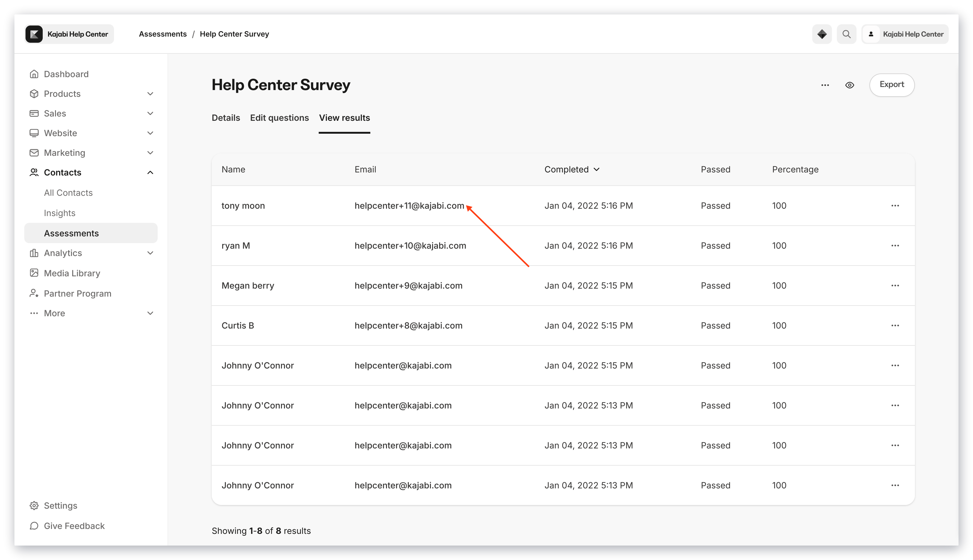
Task: Click the name tony moon
Action: (x=243, y=205)
